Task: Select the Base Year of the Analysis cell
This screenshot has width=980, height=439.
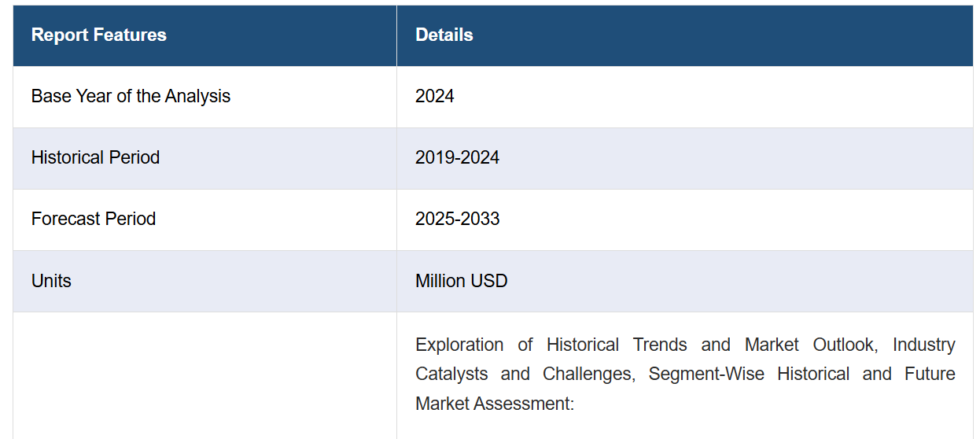Action: pos(204,97)
